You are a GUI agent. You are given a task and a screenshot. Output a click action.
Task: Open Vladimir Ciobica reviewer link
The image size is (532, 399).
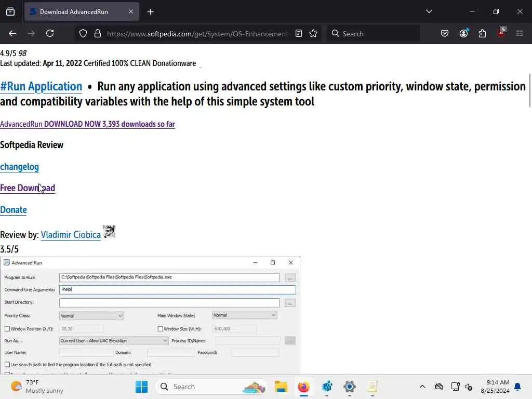click(x=71, y=235)
